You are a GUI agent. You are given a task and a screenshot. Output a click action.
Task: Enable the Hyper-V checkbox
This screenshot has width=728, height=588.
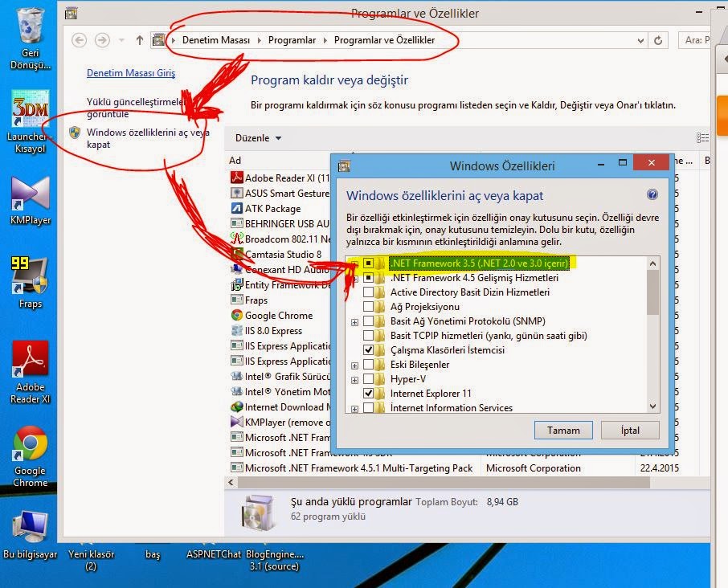(368, 378)
